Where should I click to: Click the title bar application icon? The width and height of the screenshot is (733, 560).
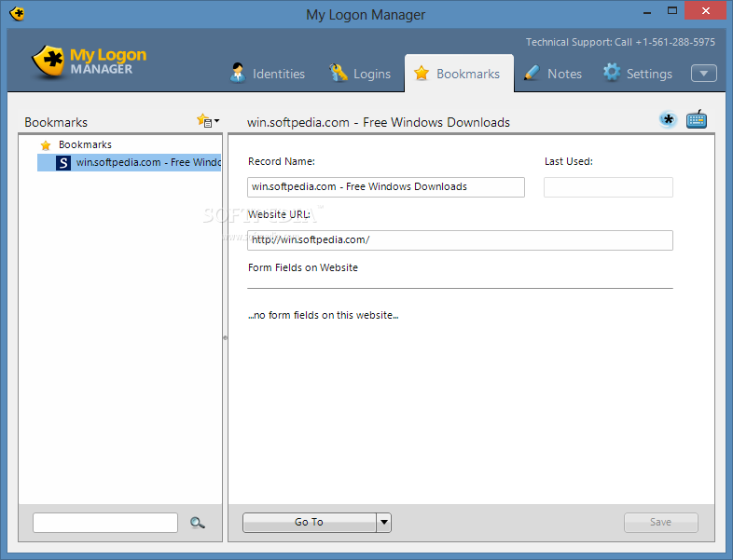(x=18, y=14)
